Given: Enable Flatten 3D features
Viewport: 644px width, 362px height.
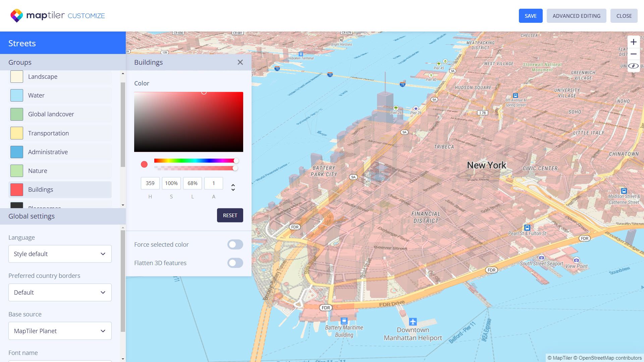Looking at the screenshot, I should (235, 263).
